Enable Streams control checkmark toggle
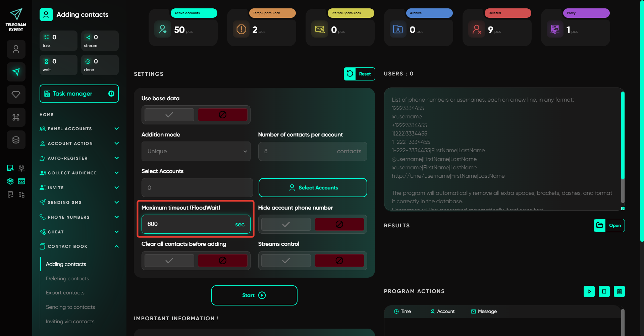Image resolution: width=644 pixels, height=336 pixels. pos(286,261)
